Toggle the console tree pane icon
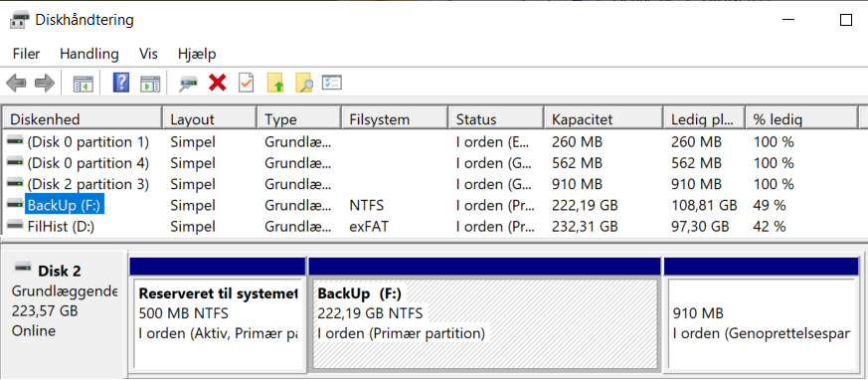The height and width of the screenshot is (380, 868). click(84, 84)
